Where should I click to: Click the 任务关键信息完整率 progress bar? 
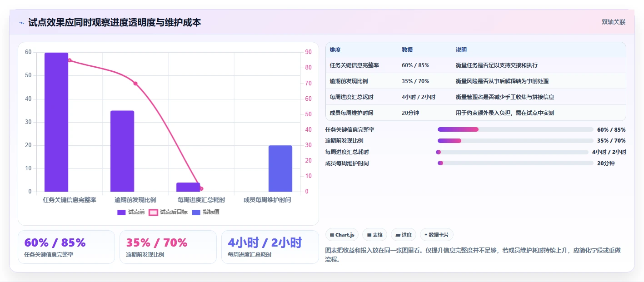click(x=515, y=129)
